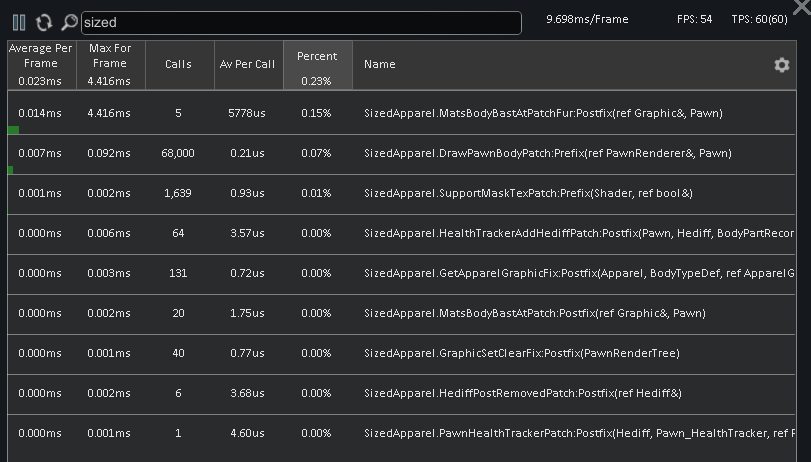Viewport: 811px width, 462px height.
Task: Click the 5778us average per call value
Action: pyautogui.click(x=247, y=113)
